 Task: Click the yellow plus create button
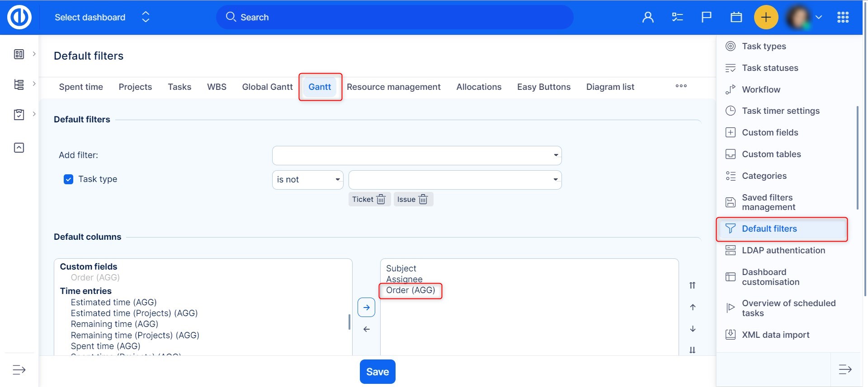[766, 18]
